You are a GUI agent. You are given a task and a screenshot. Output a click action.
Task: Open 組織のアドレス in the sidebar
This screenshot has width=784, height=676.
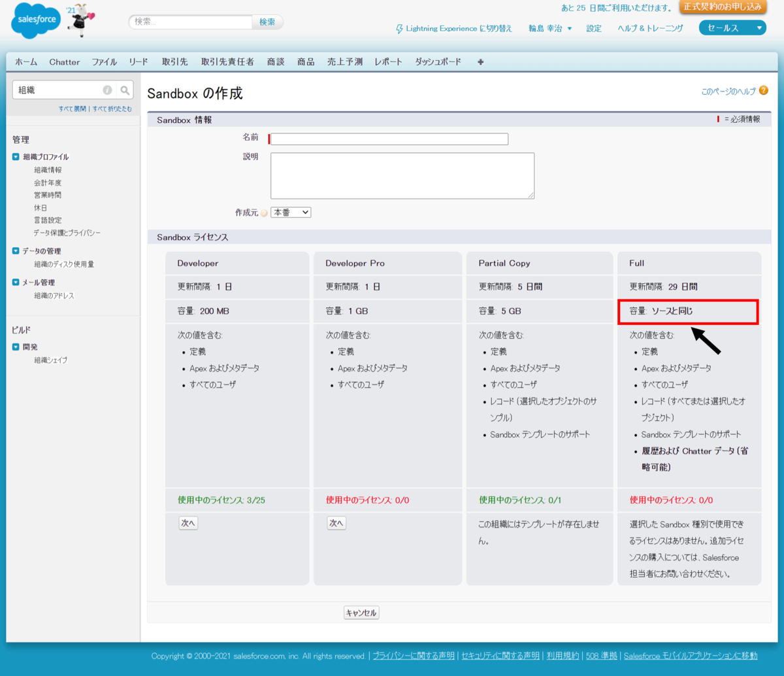[54, 296]
